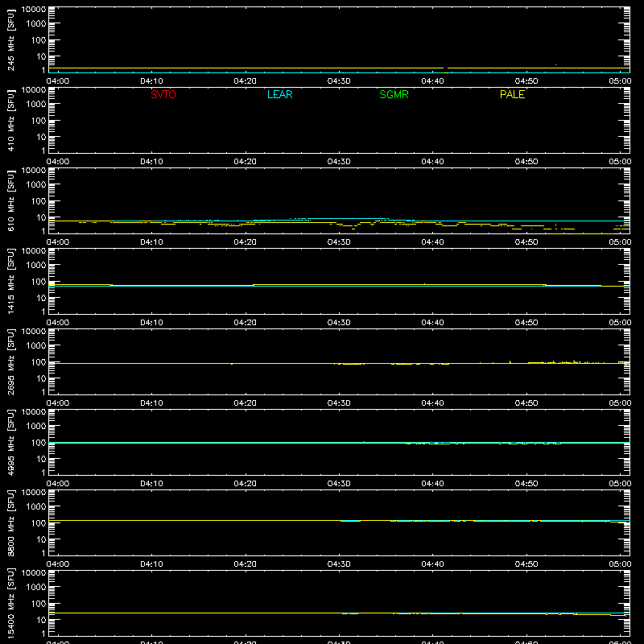Click the 1000 y-axis label of 4995 MHz plot
Image resolution: width=644 pixels, height=644 pixels.
tap(36, 426)
